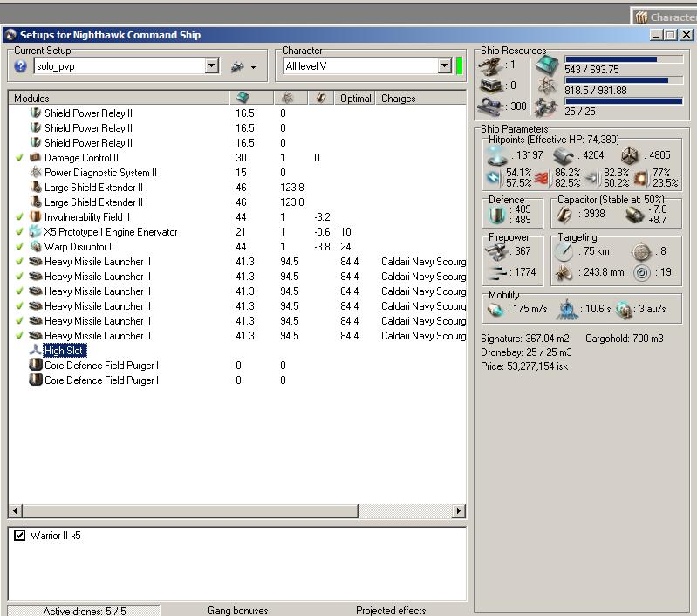Viewport: 697px width, 616px height.
Task: Toggle the X5 Prototype Engine Enervator checkmark
Action: coord(19,232)
